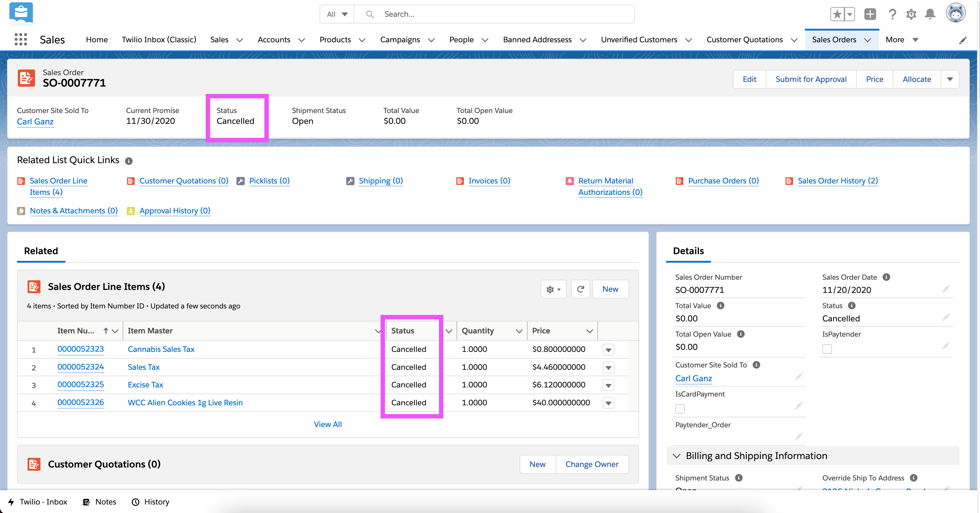Click in the global Search field

click(x=494, y=14)
